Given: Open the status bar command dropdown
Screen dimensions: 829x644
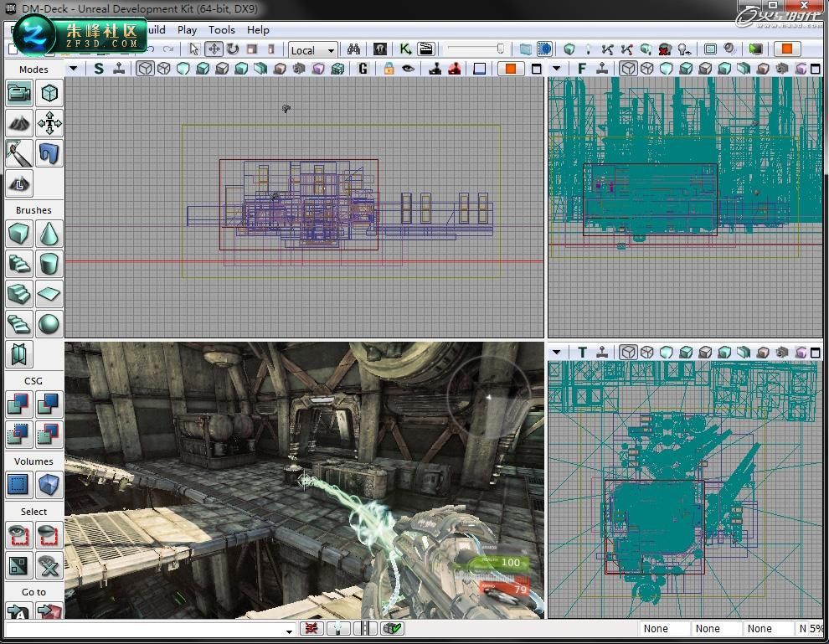Looking at the screenshot, I should (289, 631).
